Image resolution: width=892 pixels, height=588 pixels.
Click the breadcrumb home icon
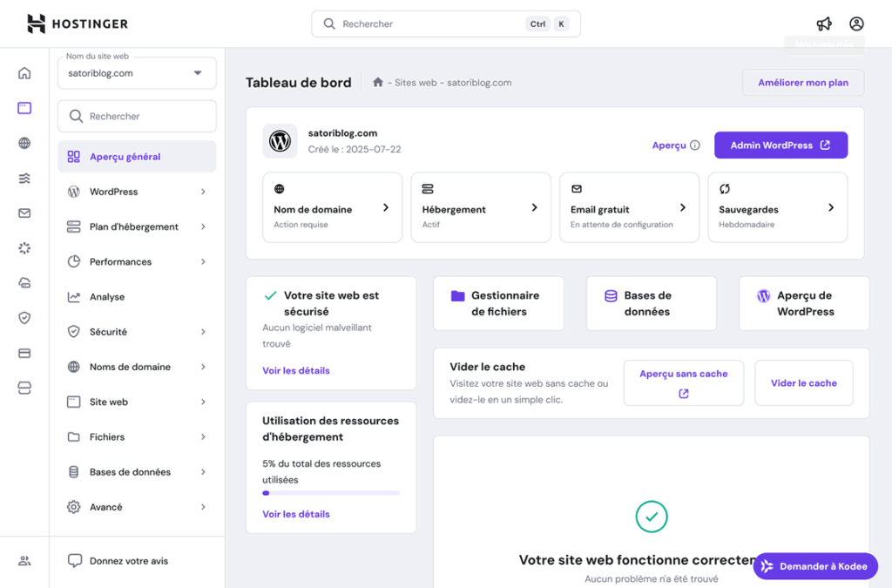pyautogui.click(x=378, y=83)
